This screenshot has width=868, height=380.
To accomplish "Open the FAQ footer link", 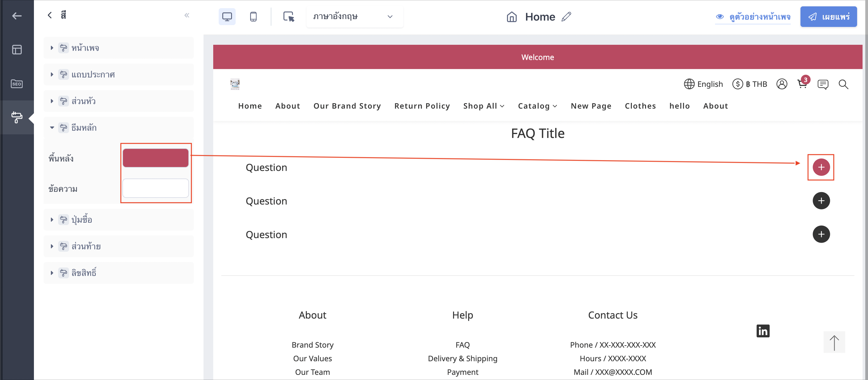I will coord(462,345).
